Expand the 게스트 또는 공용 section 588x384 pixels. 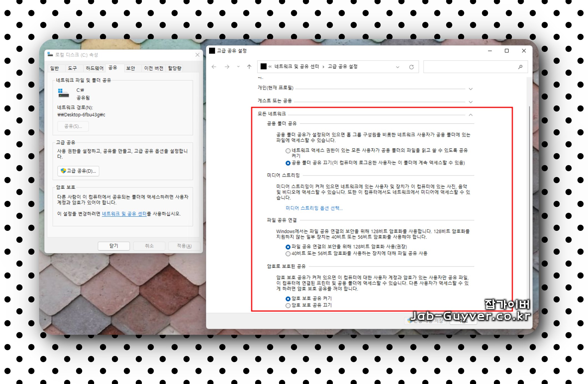tap(471, 102)
